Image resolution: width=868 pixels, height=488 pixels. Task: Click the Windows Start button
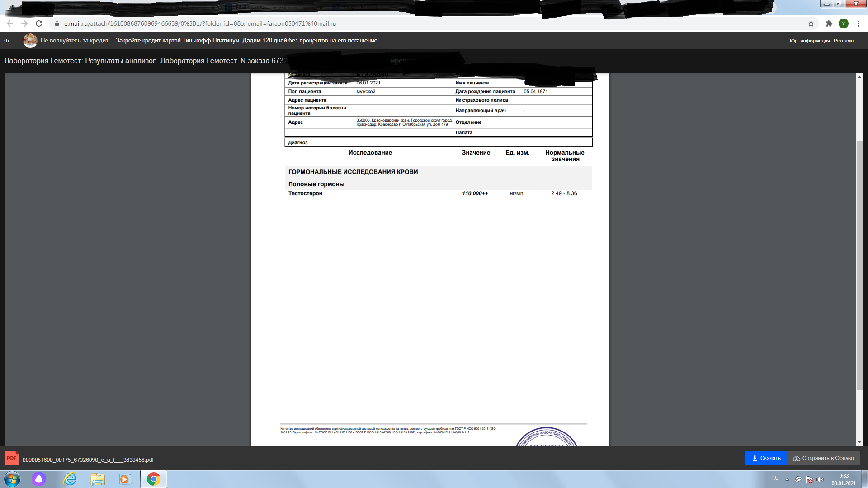coord(12,479)
